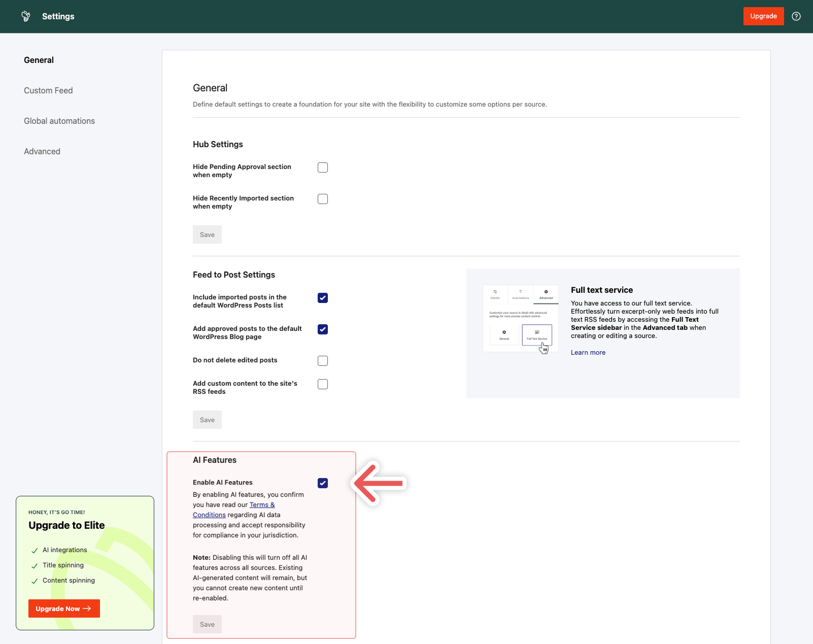Check Add custom content to site's RSS feeds
The width and height of the screenshot is (813, 644).
click(x=323, y=384)
